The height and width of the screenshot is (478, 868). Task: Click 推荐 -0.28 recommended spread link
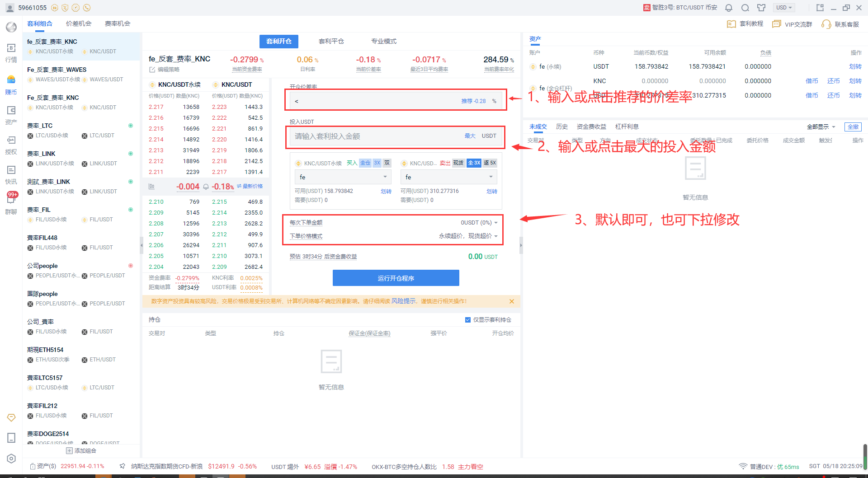click(473, 101)
